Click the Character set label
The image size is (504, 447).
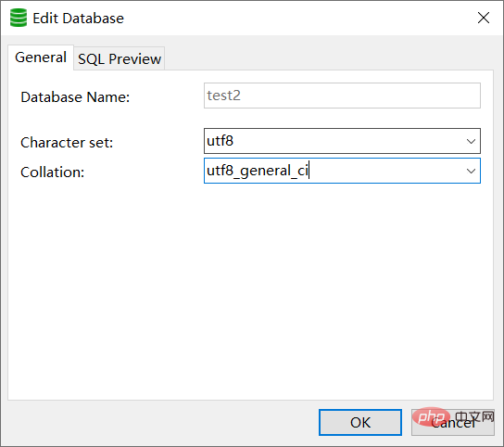67,142
